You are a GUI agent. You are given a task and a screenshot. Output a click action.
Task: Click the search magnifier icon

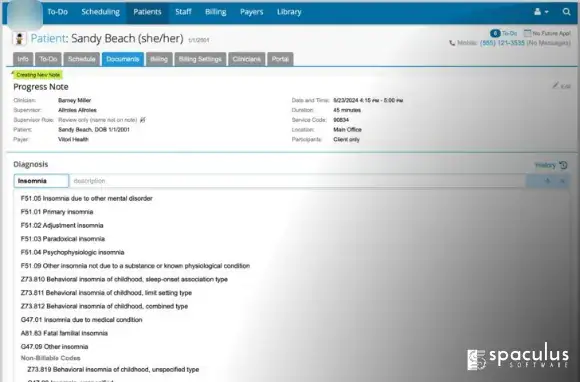coord(566,12)
